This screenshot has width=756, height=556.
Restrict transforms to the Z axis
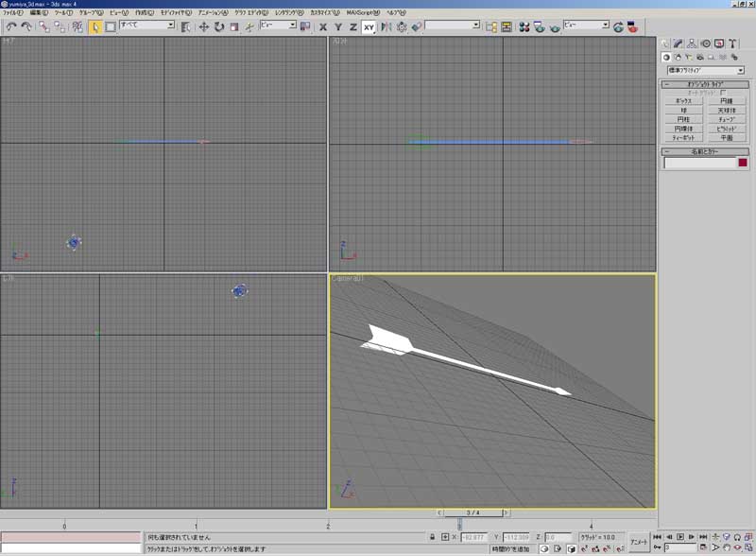(353, 27)
